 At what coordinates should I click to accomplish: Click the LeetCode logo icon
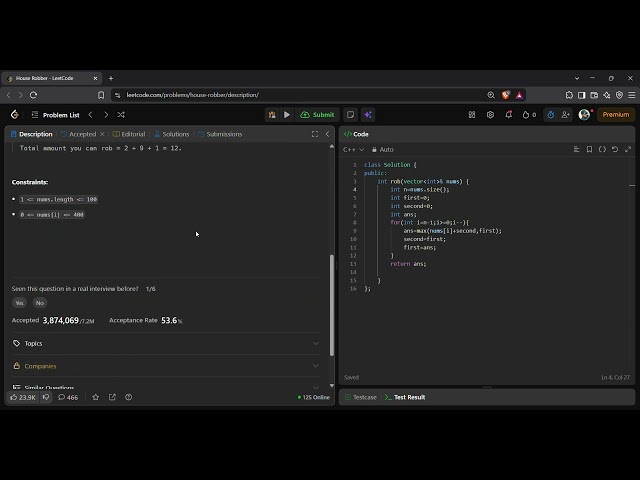click(x=15, y=115)
